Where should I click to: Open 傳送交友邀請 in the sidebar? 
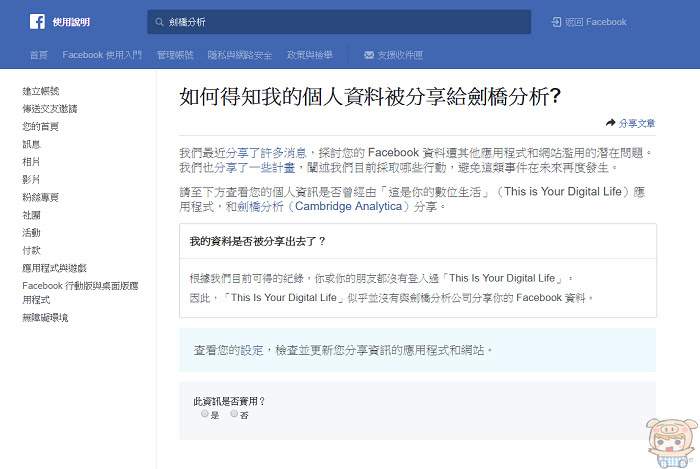50,109
